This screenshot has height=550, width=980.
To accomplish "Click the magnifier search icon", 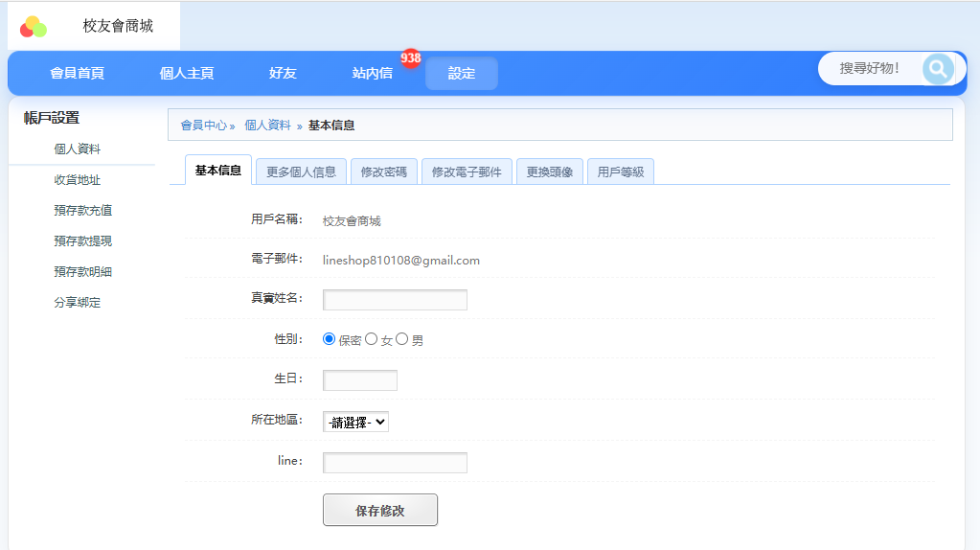I will point(938,69).
